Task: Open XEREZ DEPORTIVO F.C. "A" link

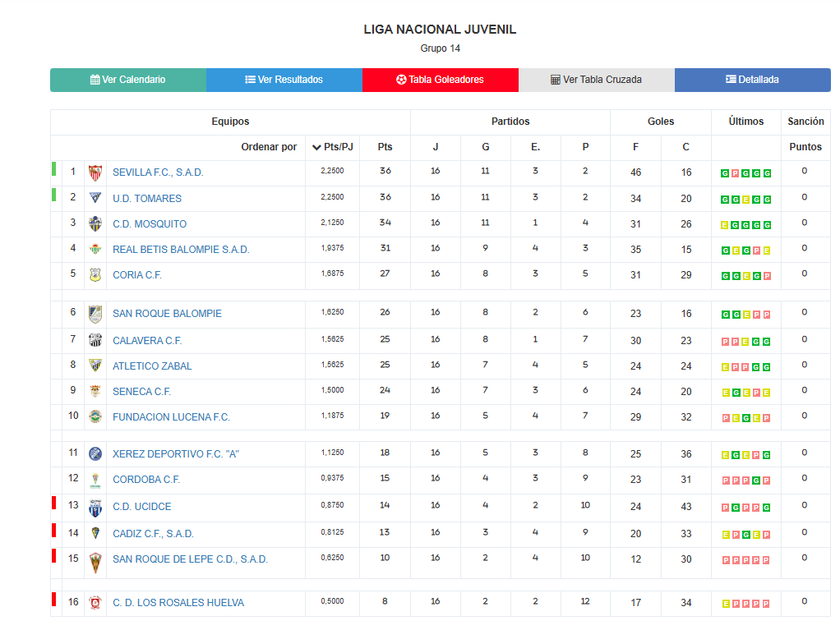Action: pyautogui.click(x=176, y=454)
